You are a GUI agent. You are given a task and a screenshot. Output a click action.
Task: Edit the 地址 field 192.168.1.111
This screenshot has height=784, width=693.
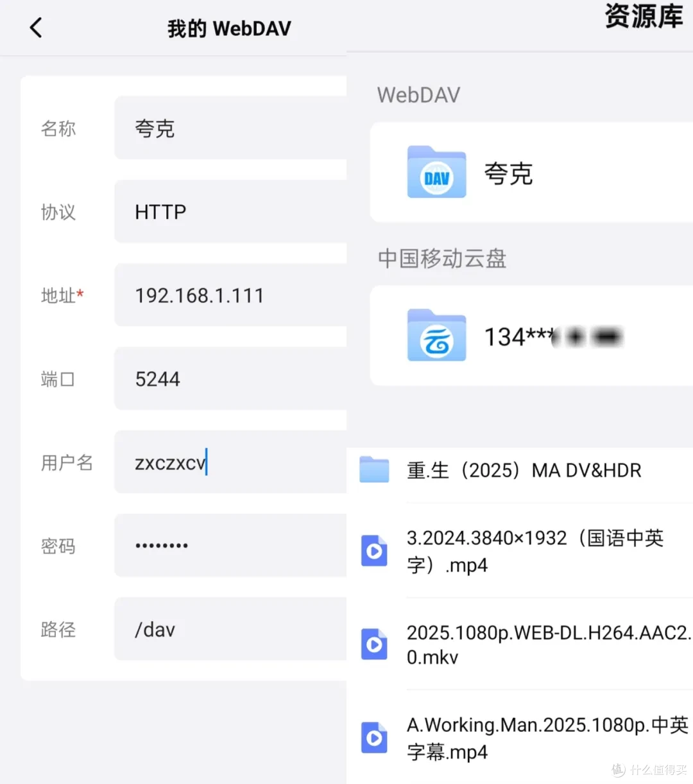231,295
